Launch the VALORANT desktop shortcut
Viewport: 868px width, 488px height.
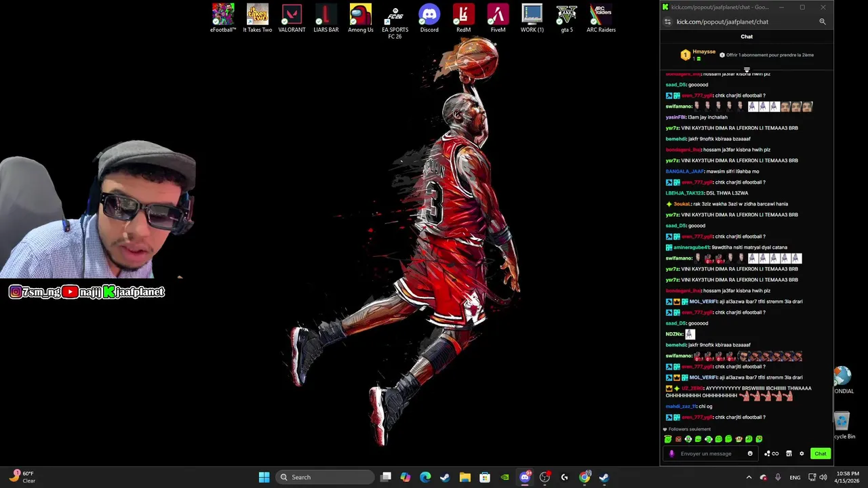tap(292, 18)
